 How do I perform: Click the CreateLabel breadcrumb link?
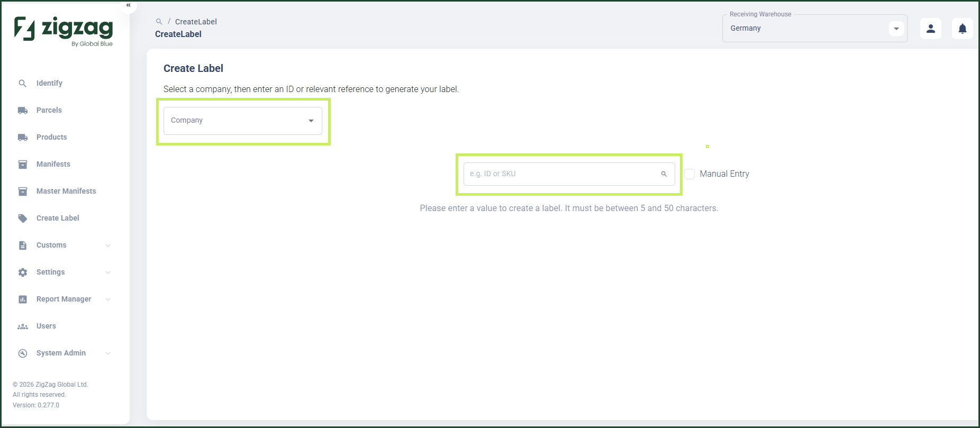click(x=196, y=22)
